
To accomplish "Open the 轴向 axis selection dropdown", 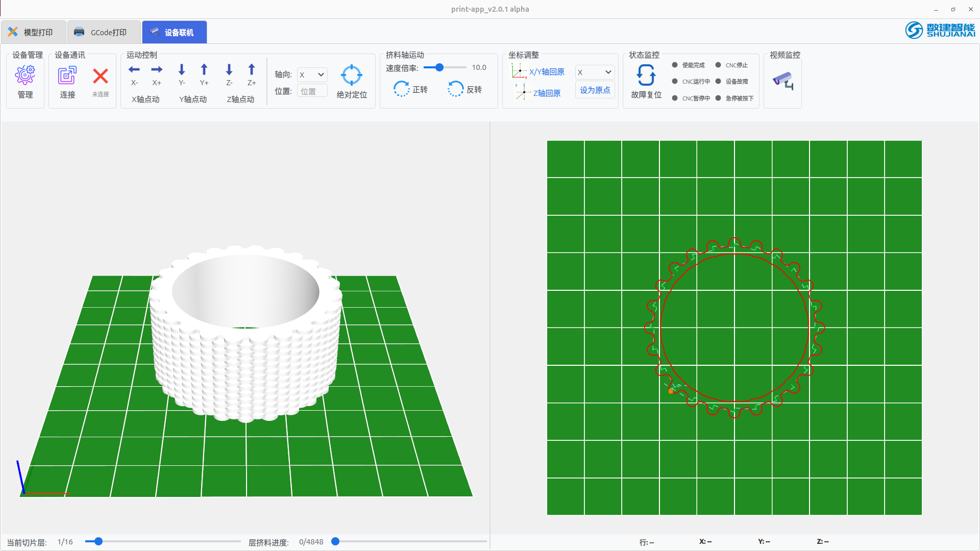I will click(312, 74).
